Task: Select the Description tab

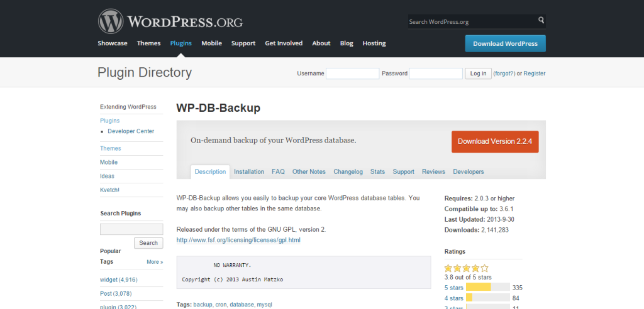Action: tap(210, 171)
